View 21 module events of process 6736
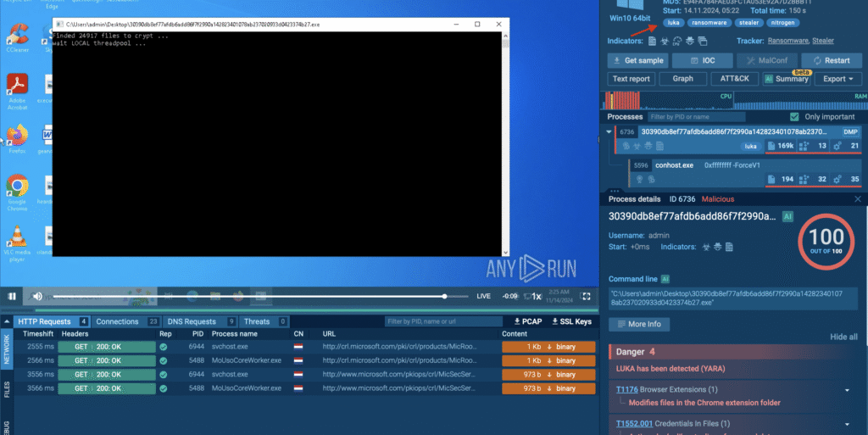 point(847,146)
